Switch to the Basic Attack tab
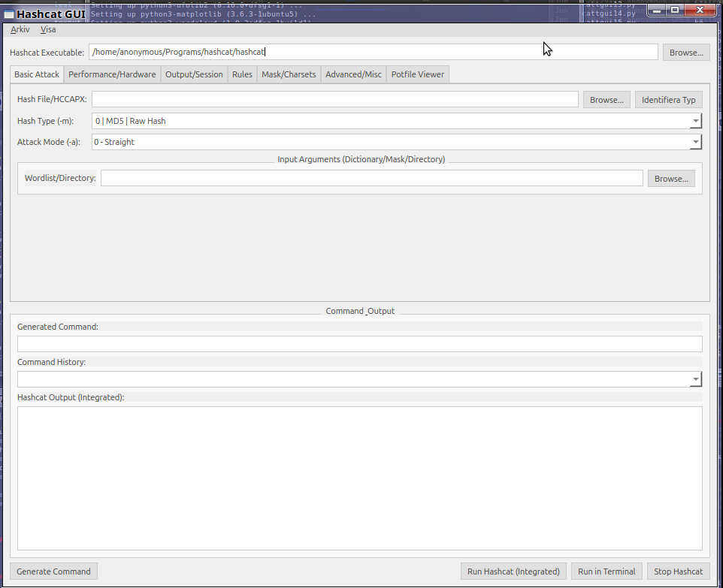The height and width of the screenshot is (588, 723). click(37, 74)
